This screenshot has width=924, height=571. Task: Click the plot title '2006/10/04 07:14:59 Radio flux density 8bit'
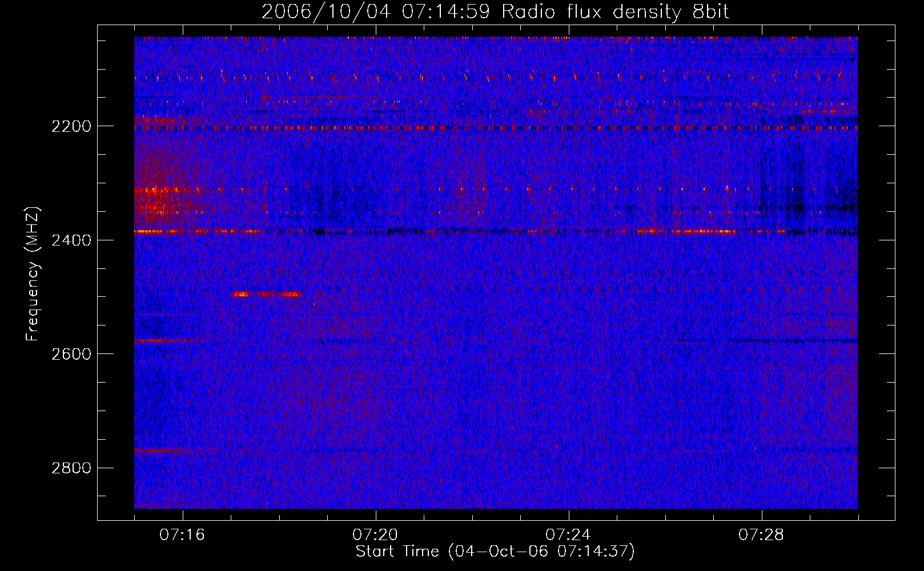pyautogui.click(x=495, y=11)
